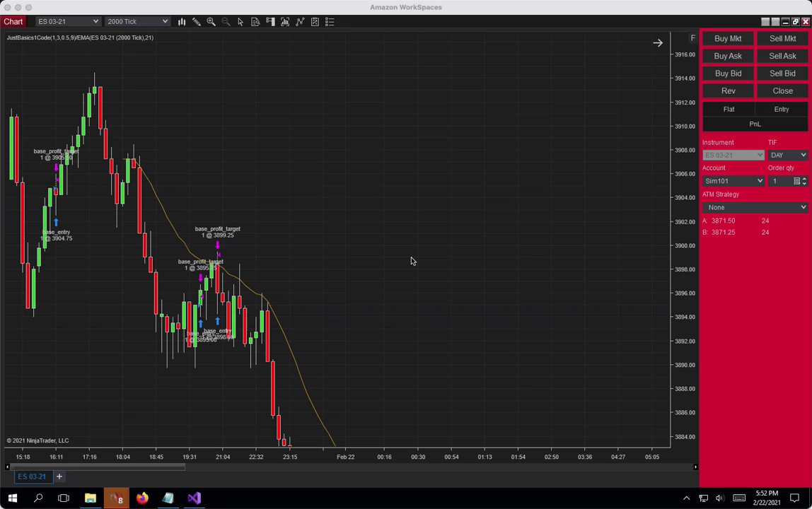Open the Data Series icon
This screenshot has width=812, height=509.
pos(285,22)
